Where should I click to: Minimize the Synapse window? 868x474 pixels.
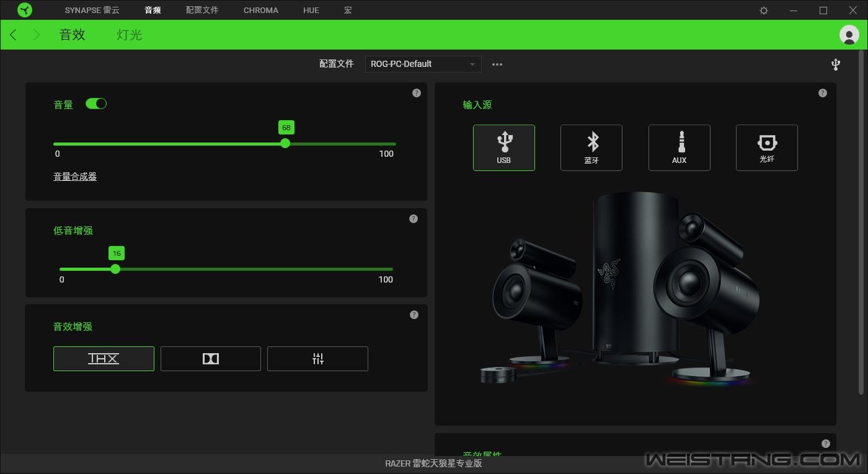tap(794, 11)
